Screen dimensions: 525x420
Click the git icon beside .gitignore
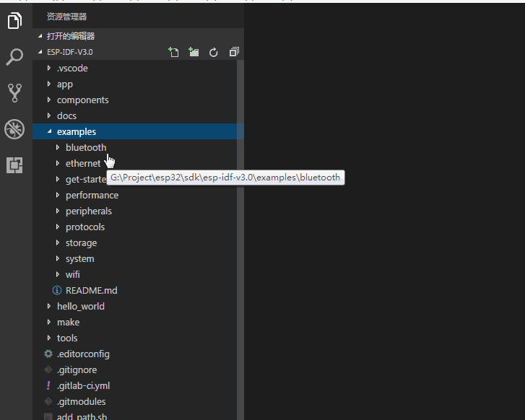coord(48,369)
